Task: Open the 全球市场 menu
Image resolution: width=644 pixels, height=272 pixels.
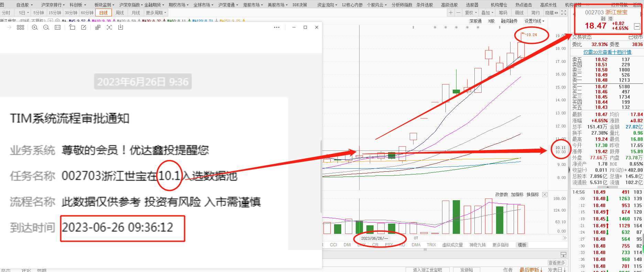Action: coord(203,5)
